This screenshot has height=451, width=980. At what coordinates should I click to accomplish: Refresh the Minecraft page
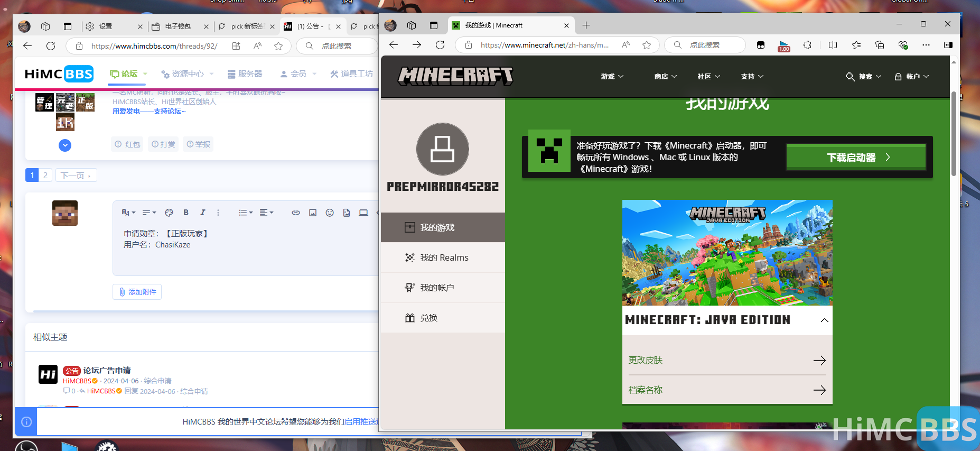(x=440, y=45)
